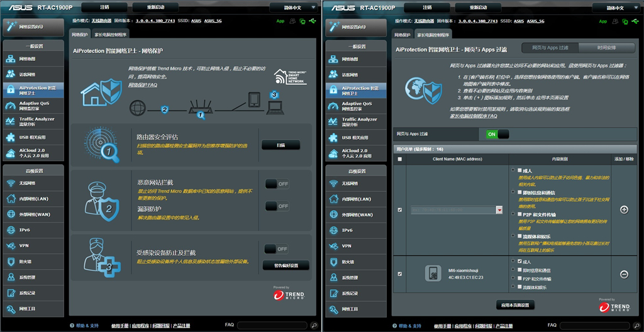
Task: Select the 网络保护 tab on the 网络保护 page
Action: [80, 35]
